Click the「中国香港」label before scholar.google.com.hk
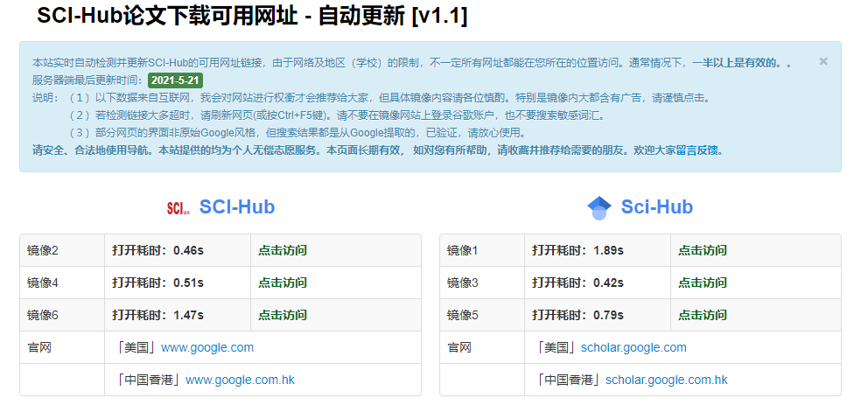Screen dimensions: 868x412 tap(569, 380)
